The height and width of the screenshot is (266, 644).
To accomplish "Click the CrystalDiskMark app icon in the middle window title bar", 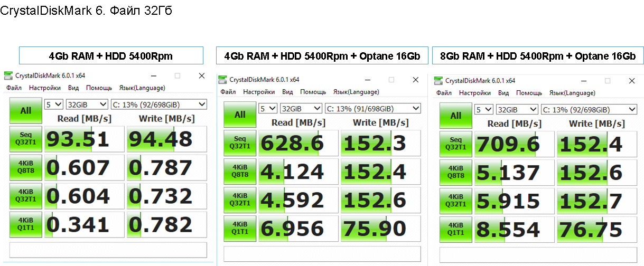I will pyautogui.click(x=222, y=80).
